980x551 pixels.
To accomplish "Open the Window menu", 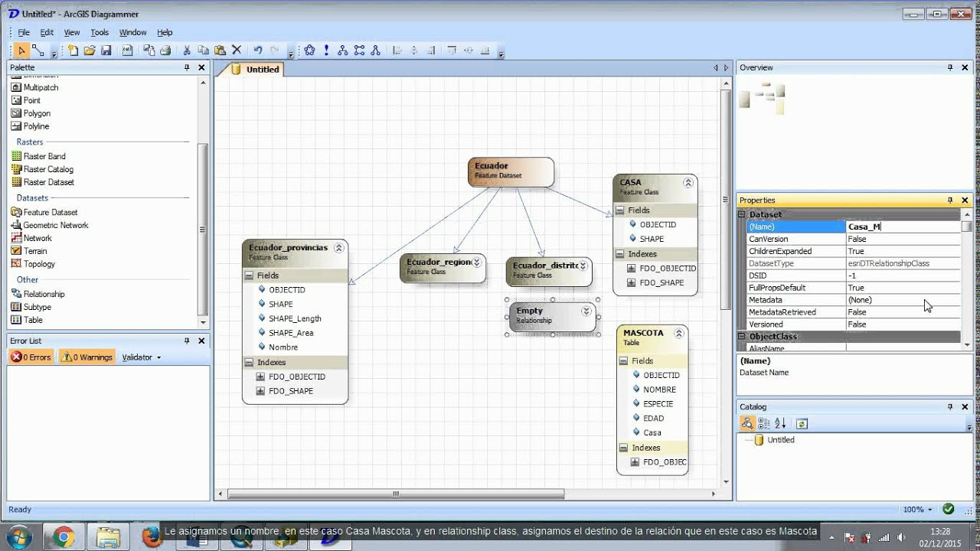I will (132, 33).
